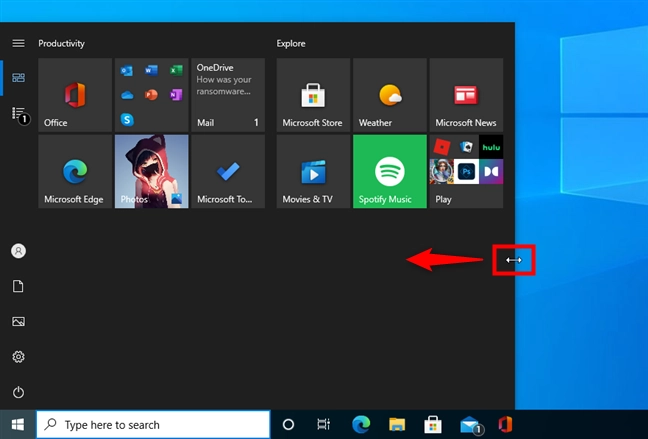The height and width of the screenshot is (439, 648).
Task: Open Mail from the taskbar
Action: [x=471, y=425]
